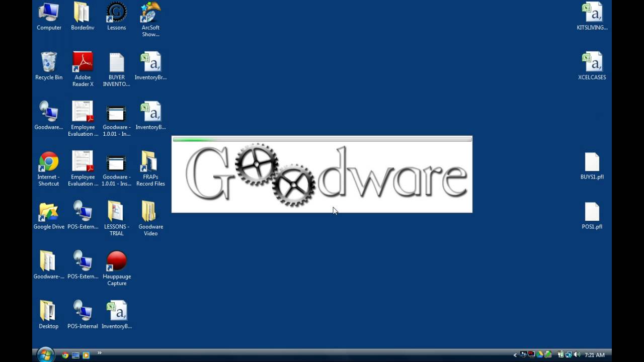Select the Goodware... shortcut below Recycle Bin

pyautogui.click(x=49, y=116)
